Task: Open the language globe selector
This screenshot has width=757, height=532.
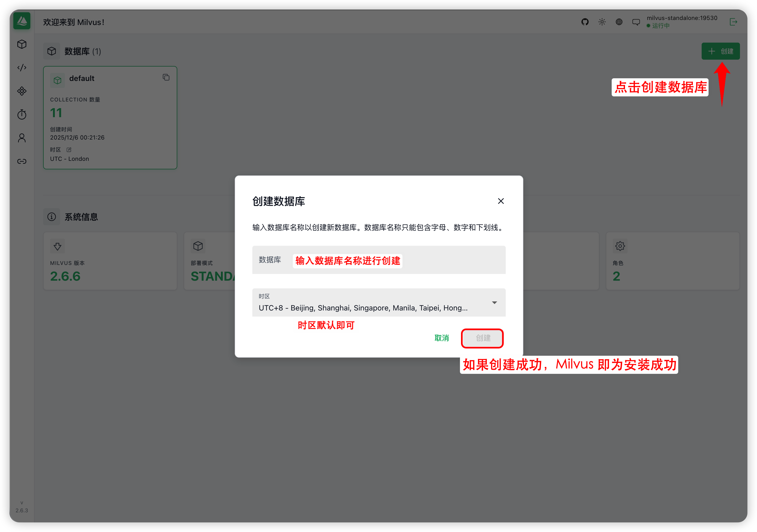Action: tap(619, 22)
